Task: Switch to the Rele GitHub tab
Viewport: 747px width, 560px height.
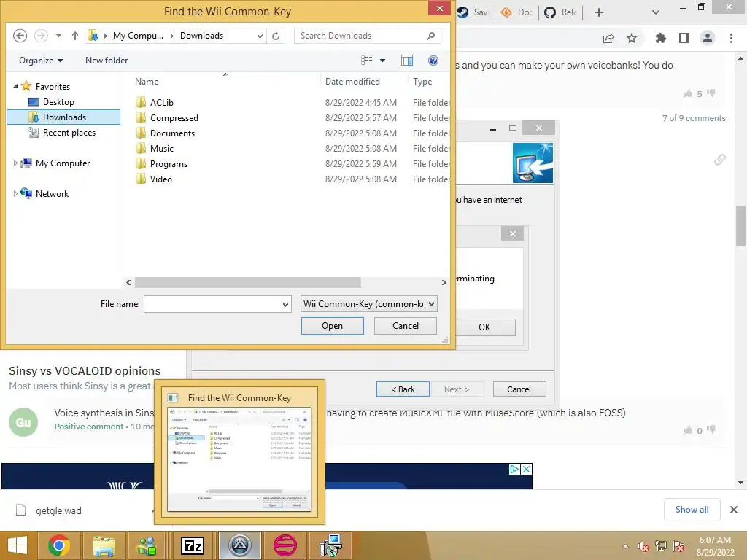Action: [561, 12]
